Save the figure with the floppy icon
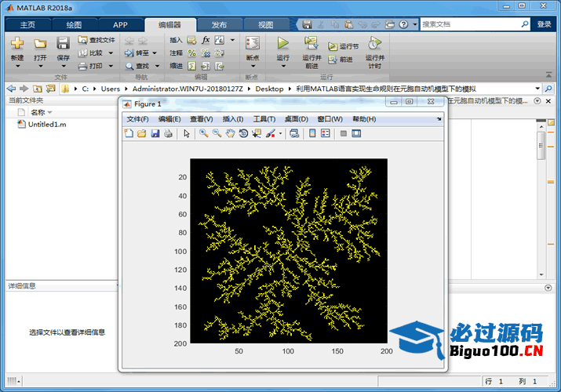Image resolution: width=561 pixels, height=392 pixels. point(155,134)
